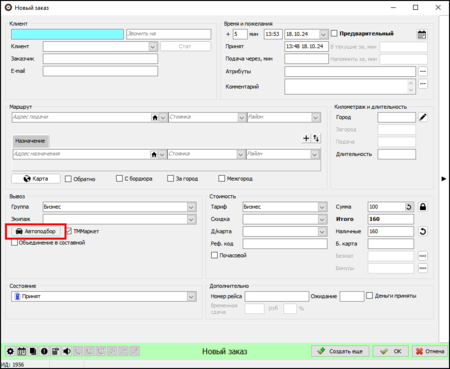Open ellipsis button next to Комментарий

[x=423, y=84]
